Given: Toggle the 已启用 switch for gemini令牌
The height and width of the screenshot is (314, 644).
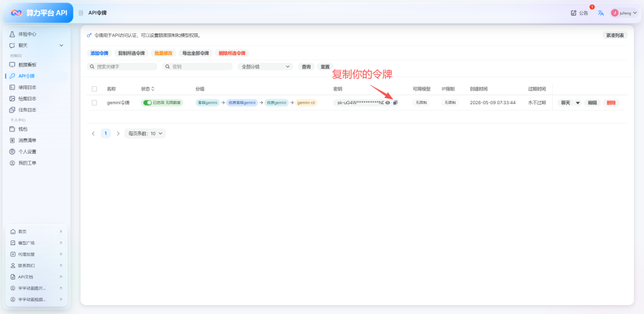Looking at the screenshot, I should click(147, 102).
